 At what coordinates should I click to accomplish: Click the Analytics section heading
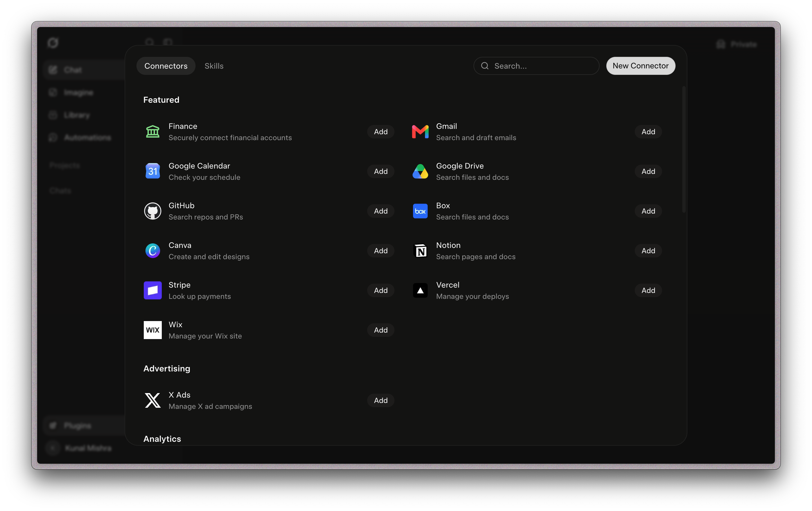(x=162, y=439)
